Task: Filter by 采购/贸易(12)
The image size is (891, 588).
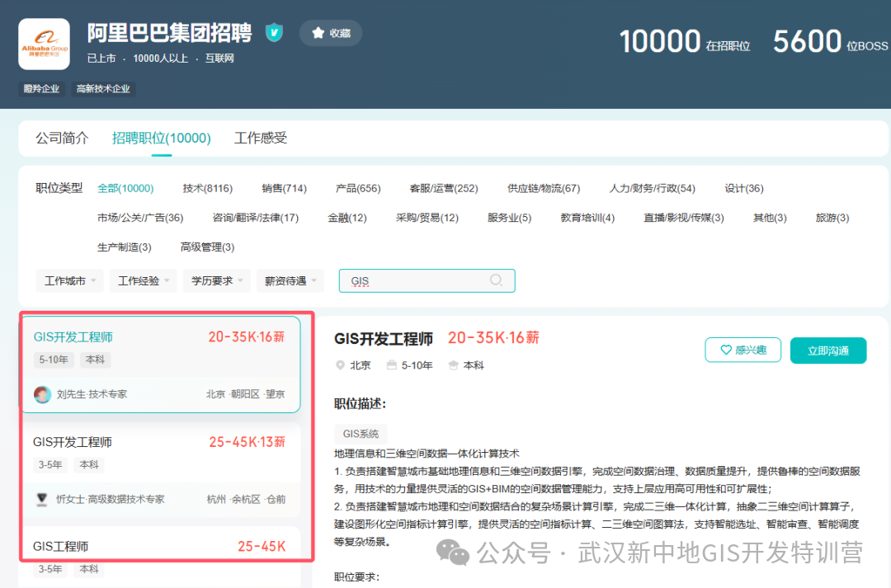Action: pyautogui.click(x=427, y=218)
